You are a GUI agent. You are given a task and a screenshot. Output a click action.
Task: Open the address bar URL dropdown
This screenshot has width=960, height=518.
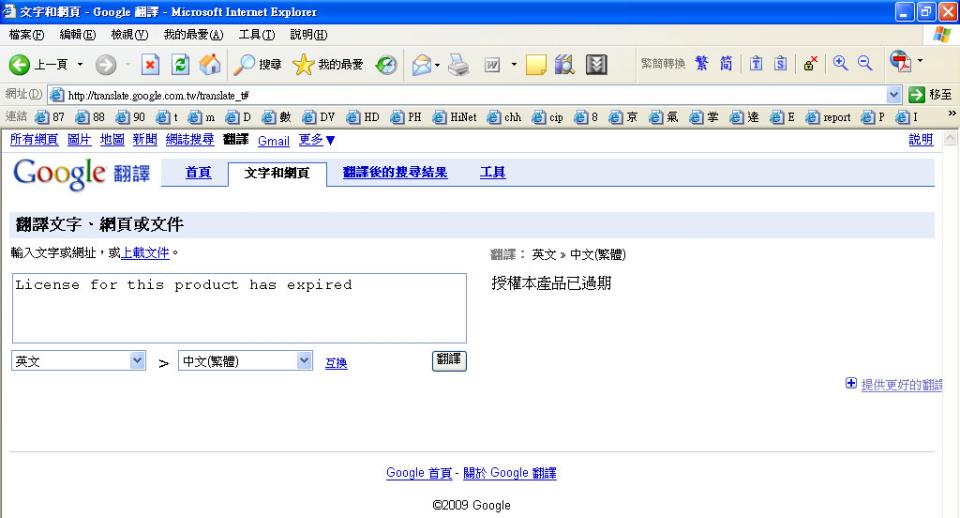point(893,94)
